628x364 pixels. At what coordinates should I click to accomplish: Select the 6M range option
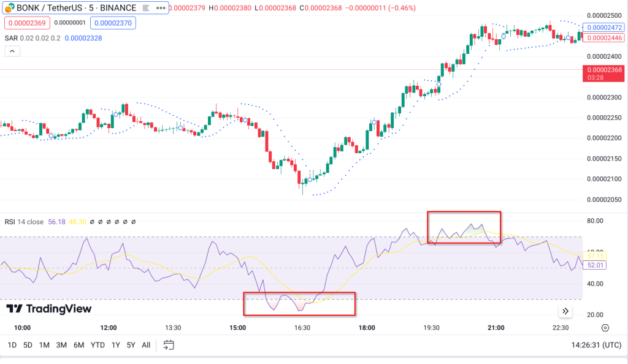click(77, 345)
